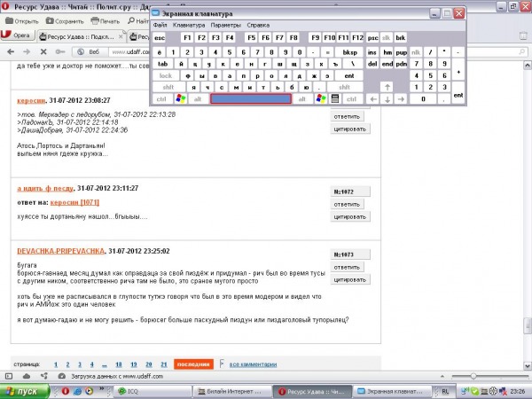Click the Opera Unite share icon in the status bar
The height and width of the screenshot is (399, 532).
(43, 376)
